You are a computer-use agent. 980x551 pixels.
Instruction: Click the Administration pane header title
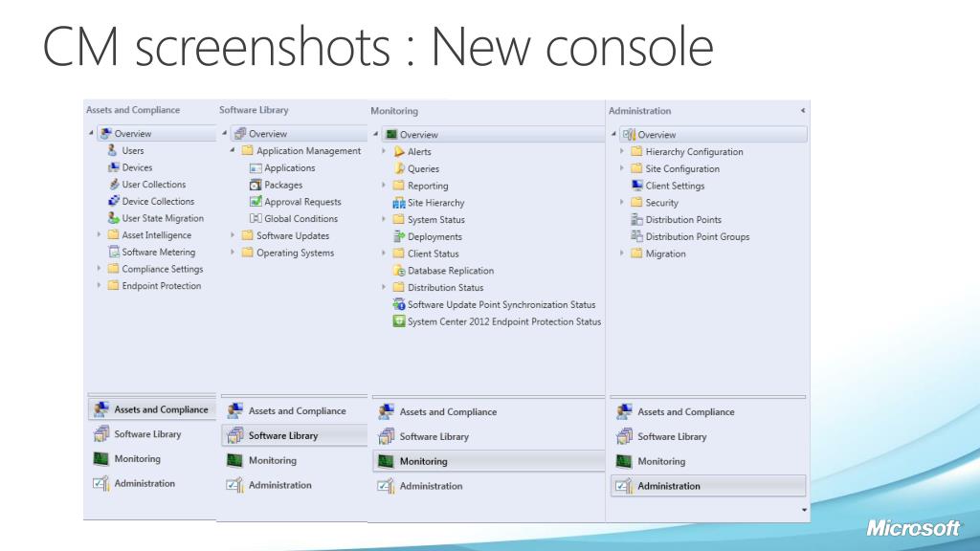[640, 111]
